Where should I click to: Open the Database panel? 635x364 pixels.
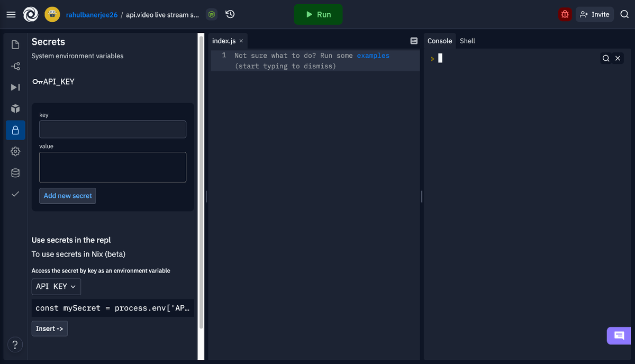click(x=15, y=172)
